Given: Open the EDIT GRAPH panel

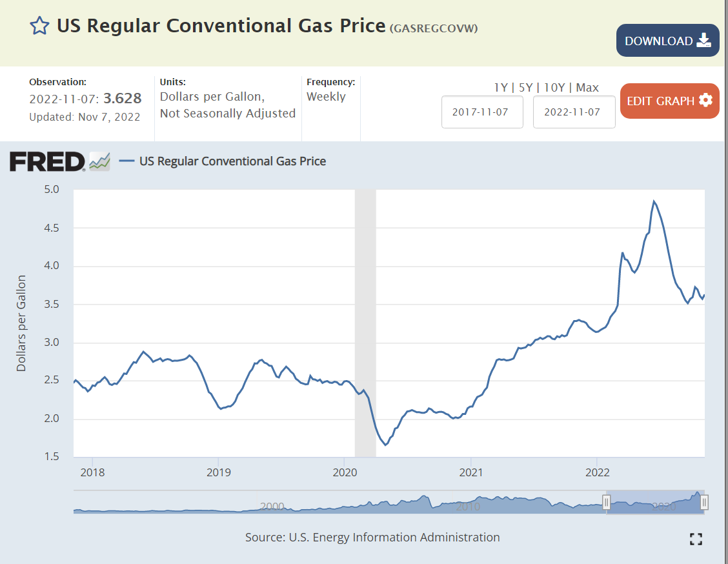Looking at the screenshot, I should pos(669,101).
